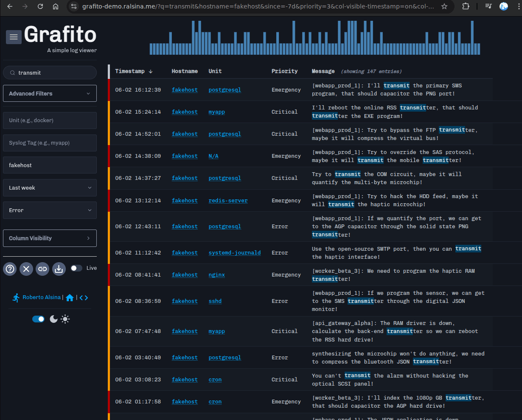Open postgresql unit link in 16:12:39 row
The image size is (522, 420).
coord(225,90)
